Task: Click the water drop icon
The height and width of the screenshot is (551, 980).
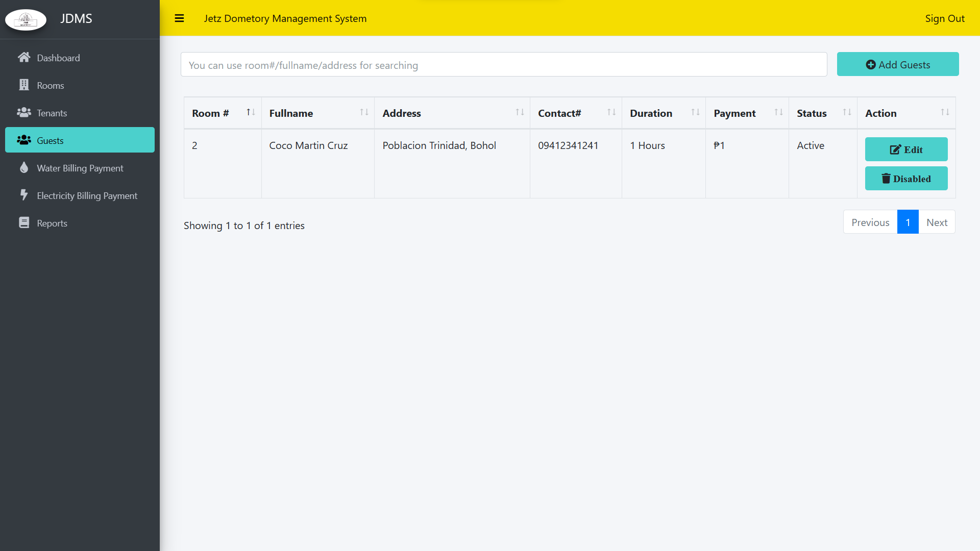Action: 24,167
